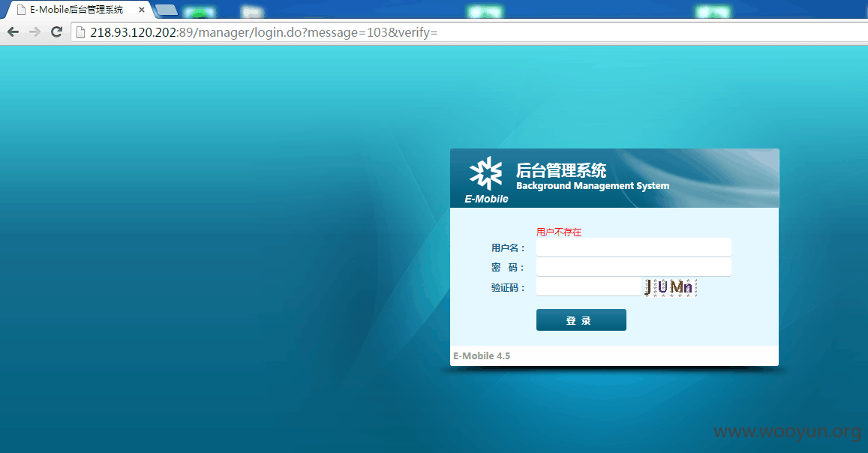Open a new tab with the new-tab button
Viewport: 868px width, 453px height.
click(x=166, y=10)
